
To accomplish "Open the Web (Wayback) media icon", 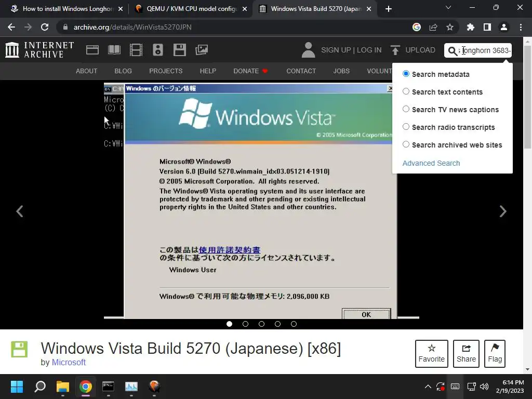I will (92, 50).
